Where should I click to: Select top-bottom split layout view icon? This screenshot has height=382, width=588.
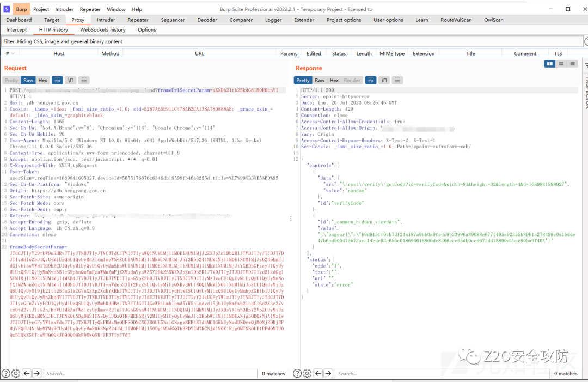click(561, 64)
